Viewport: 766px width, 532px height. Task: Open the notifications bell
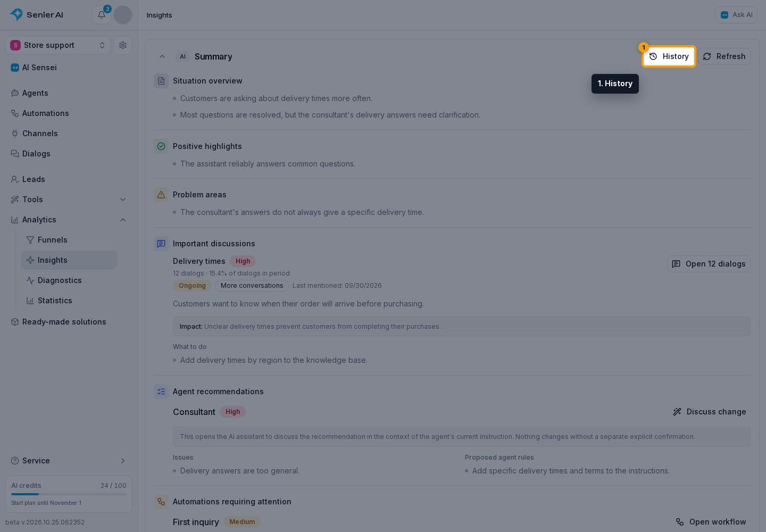click(102, 15)
